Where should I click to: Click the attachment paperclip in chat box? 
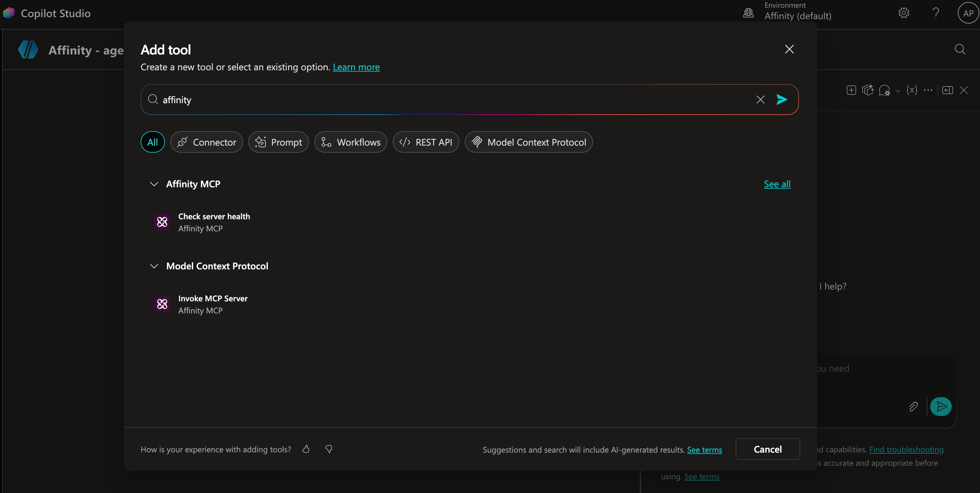913,407
